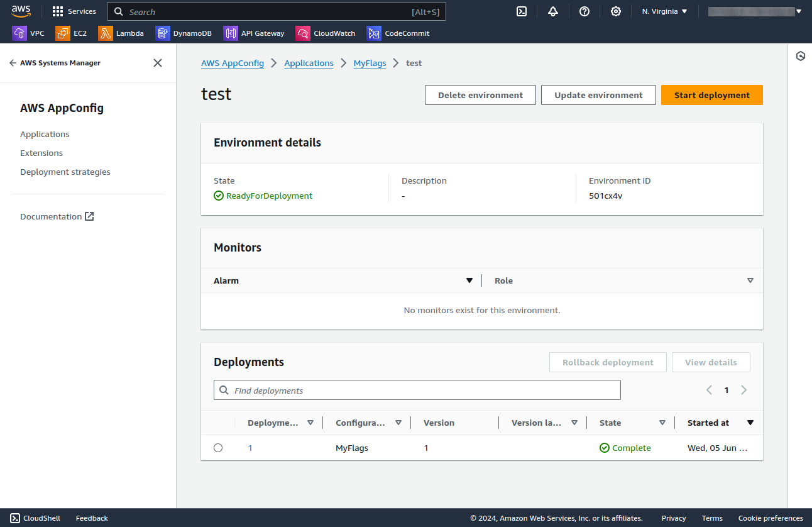Click the Delete environment button
The height and width of the screenshot is (527, 812).
pos(480,95)
